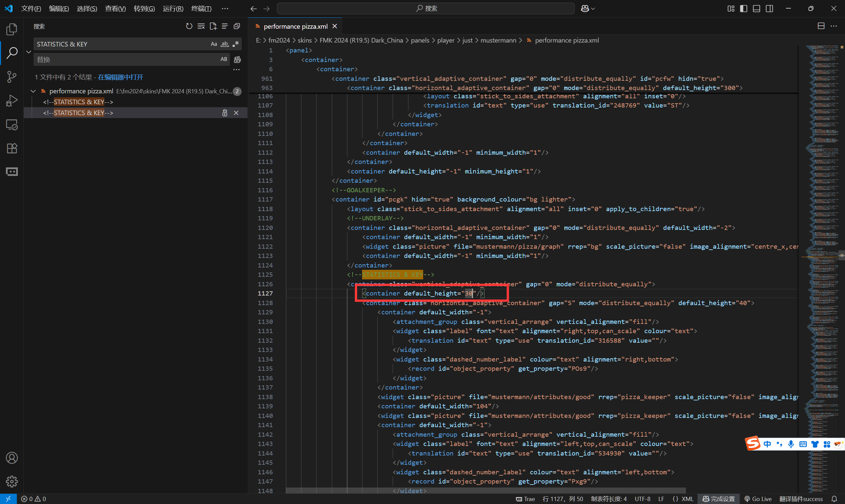Click the panels breadcrumb segment
This screenshot has width=845, height=504.
(420, 41)
